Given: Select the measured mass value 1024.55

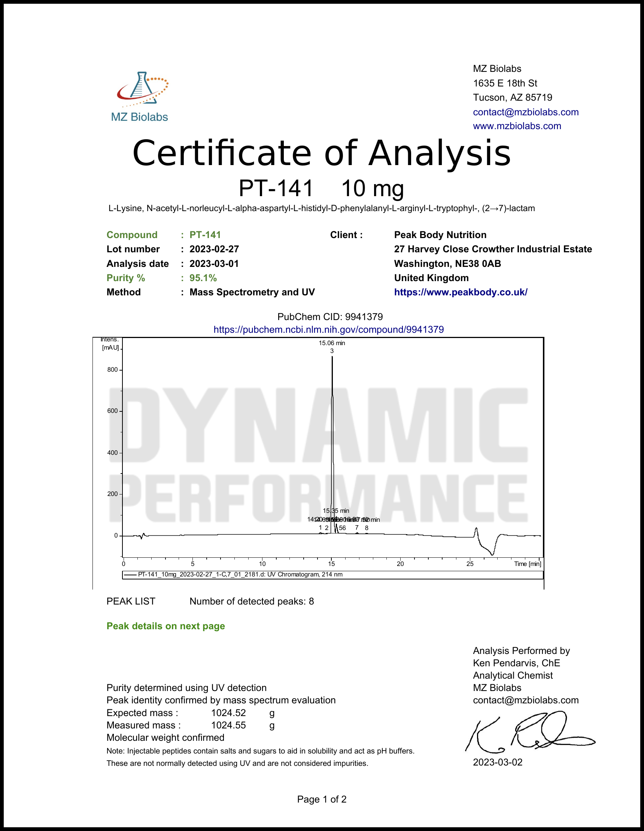Looking at the screenshot, I should [228, 725].
